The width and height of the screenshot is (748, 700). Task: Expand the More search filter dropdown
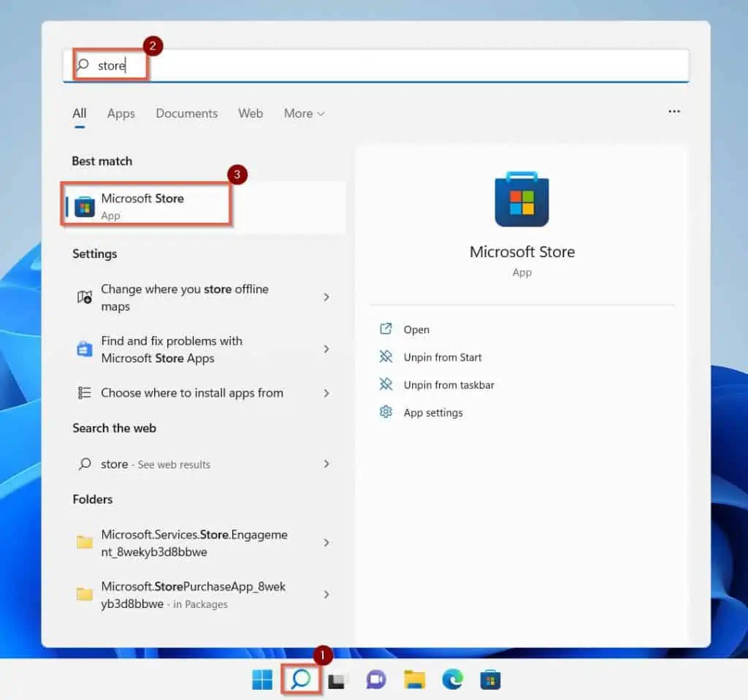click(x=304, y=113)
